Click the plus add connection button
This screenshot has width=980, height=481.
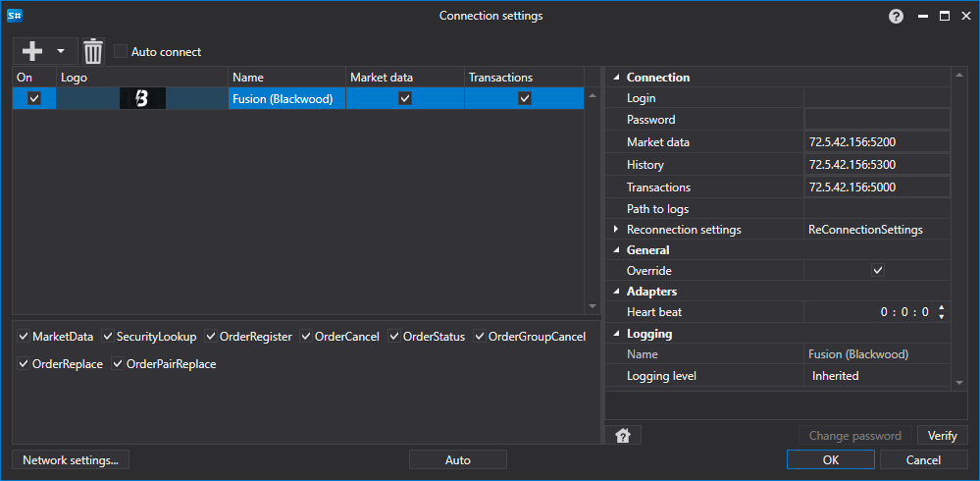31,51
